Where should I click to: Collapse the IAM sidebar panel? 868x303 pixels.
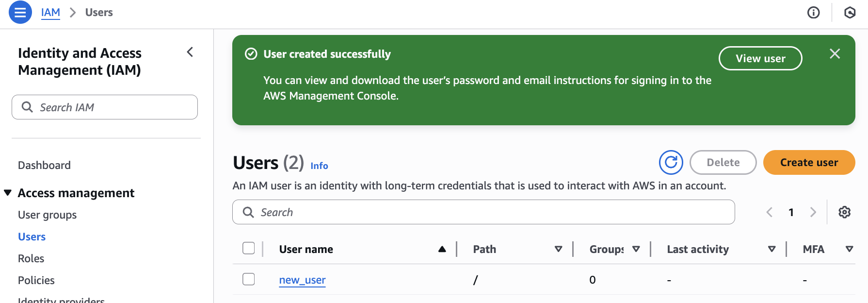point(190,52)
